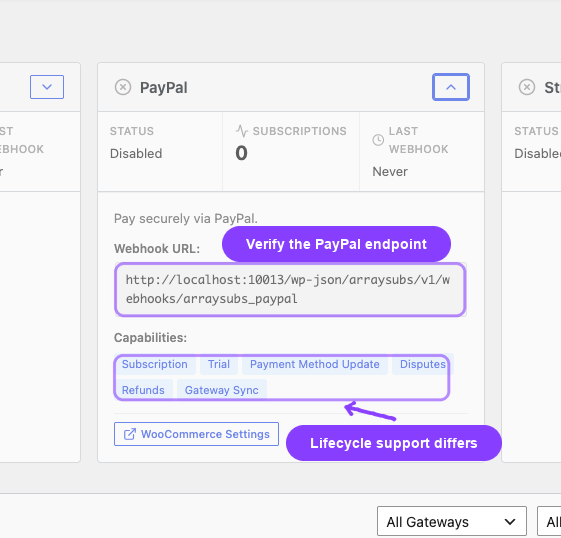This screenshot has height=538, width=561.
Task: Expand the left gateway card chevron
Action: [47, 87]
